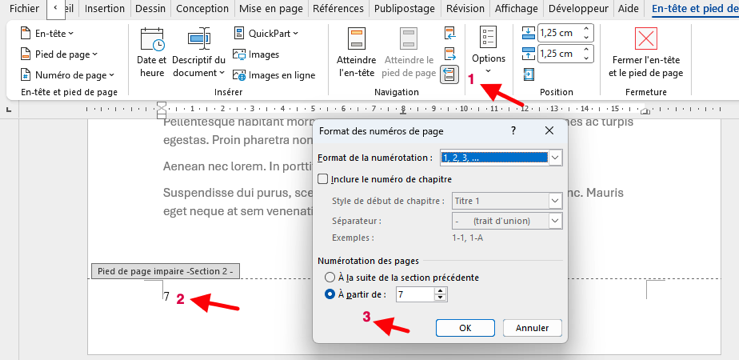Click Annuler in the dialog
The image size is (739, 360).
point(532,328)
